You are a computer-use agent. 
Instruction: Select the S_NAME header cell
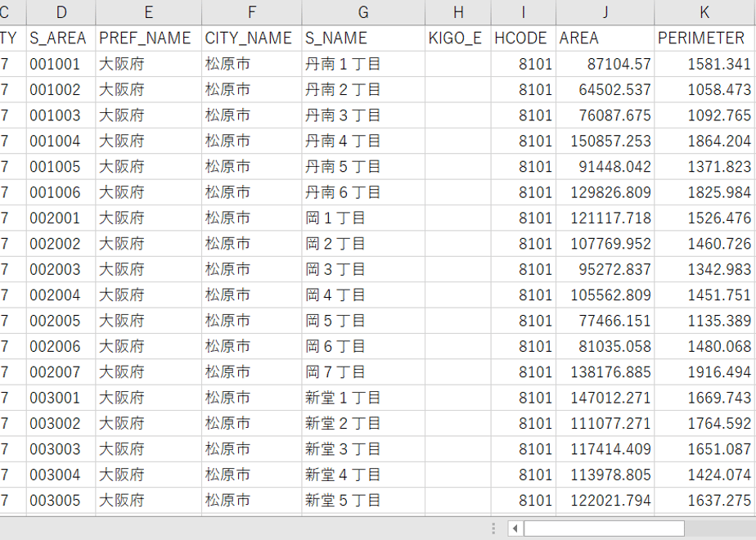pyautogui.click(x=363, y=38)
